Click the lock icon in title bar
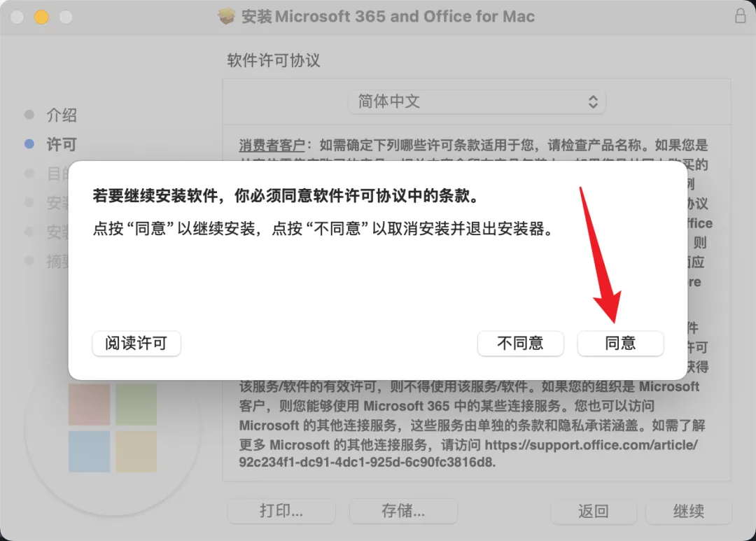This screenshot has width=756, height=541. [740, 16]
